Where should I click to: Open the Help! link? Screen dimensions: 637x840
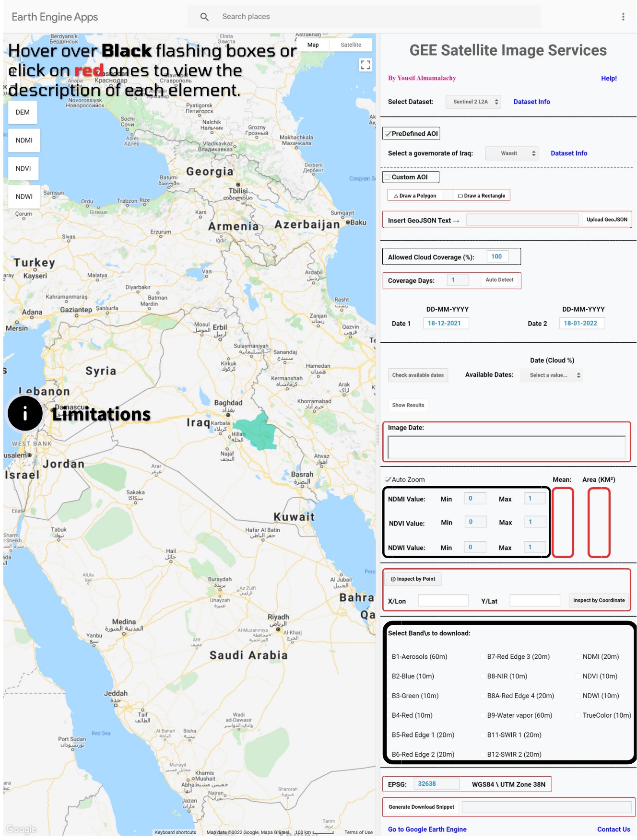609,78
